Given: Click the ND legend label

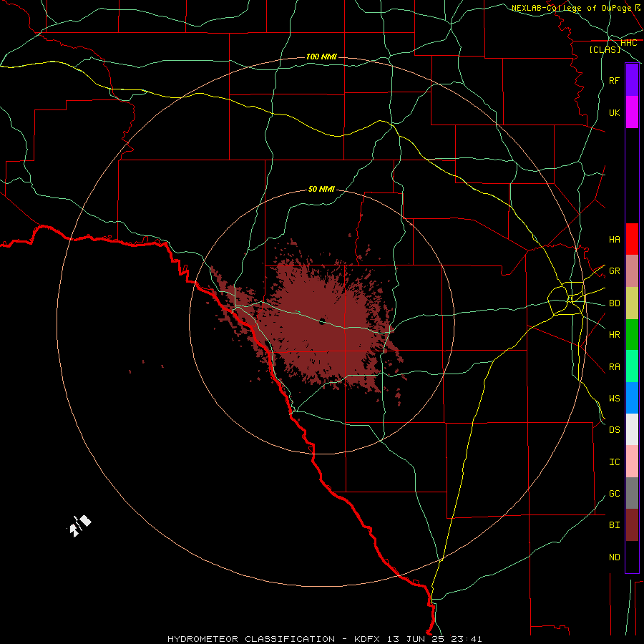Looking at the screenshot, I should click(614, 557).
